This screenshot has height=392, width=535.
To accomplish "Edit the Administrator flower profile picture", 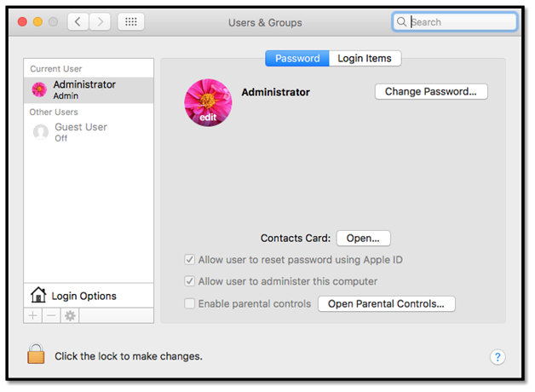I will 208,102.
